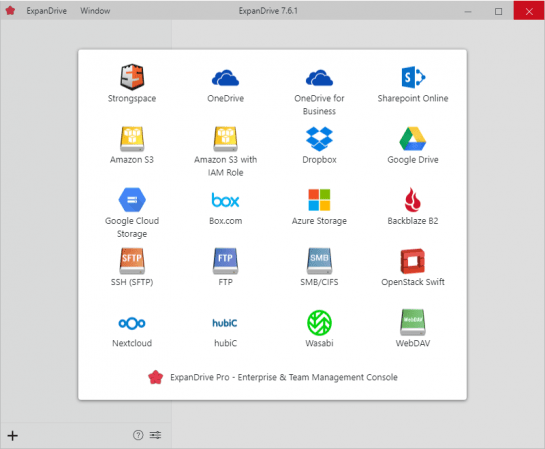Choose the Google Drive icon
This screenshot has height=449, width=545.
click(x=413, y=139)
